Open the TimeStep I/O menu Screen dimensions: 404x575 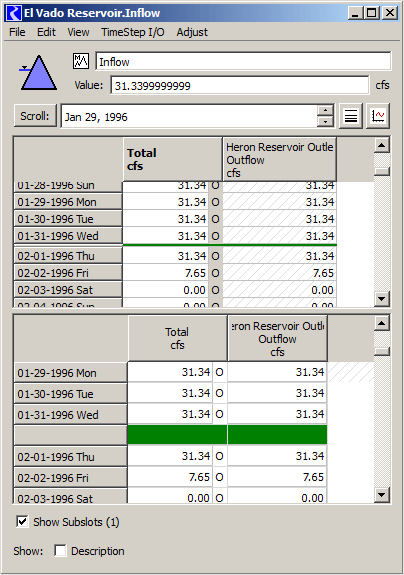click(133, 32)
